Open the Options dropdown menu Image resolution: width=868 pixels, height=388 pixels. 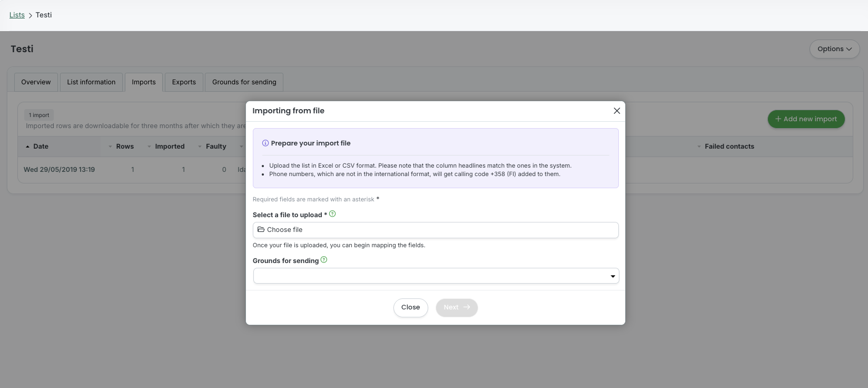tap(834, 49)
